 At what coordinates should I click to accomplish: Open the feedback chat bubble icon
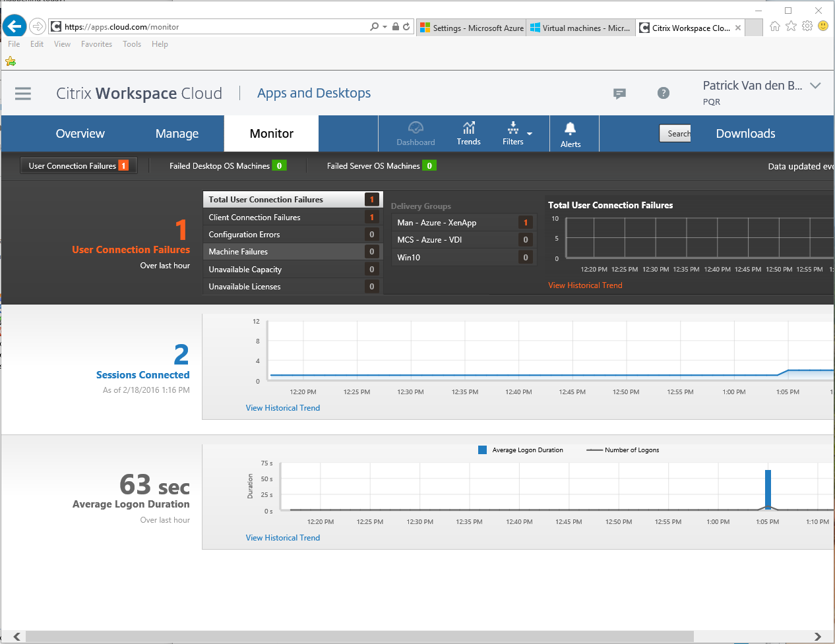click(x=619, y=94)
